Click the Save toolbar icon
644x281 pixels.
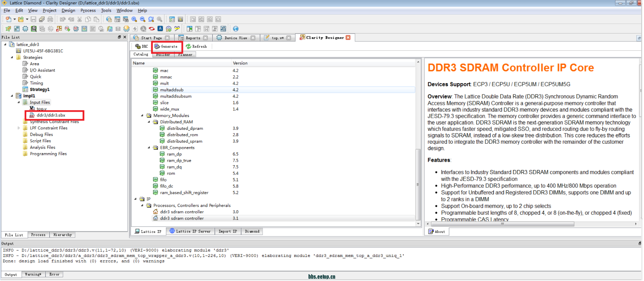[x=33, y=19]
